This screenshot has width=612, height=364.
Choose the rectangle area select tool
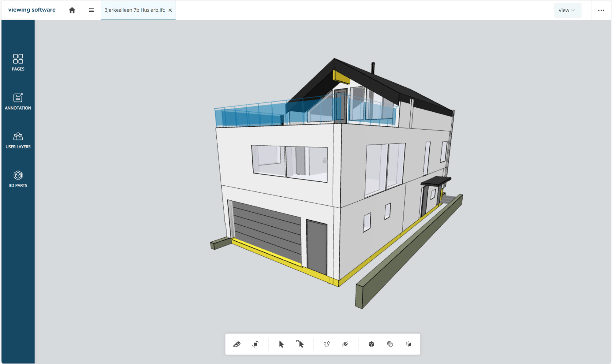(x=300, y=344)
